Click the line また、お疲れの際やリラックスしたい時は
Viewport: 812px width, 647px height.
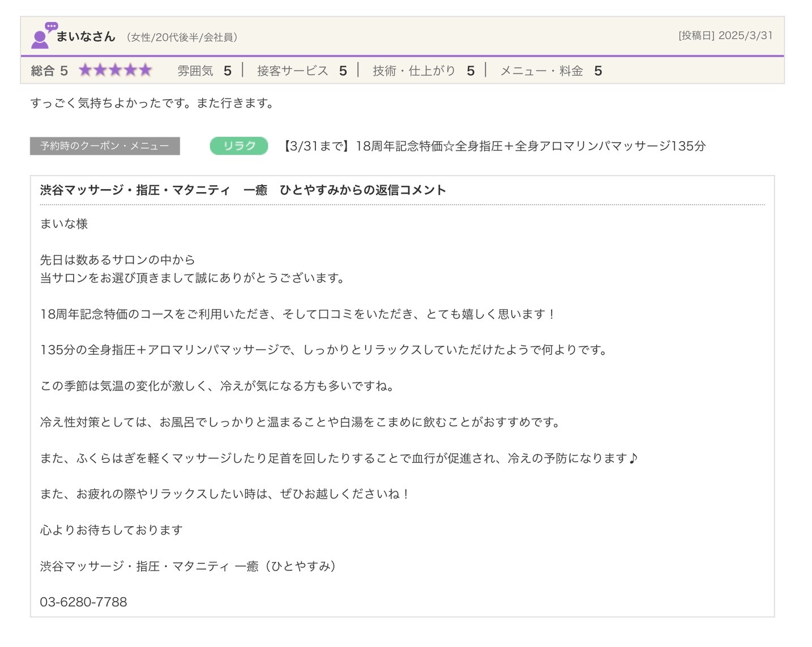pos(225,494)
